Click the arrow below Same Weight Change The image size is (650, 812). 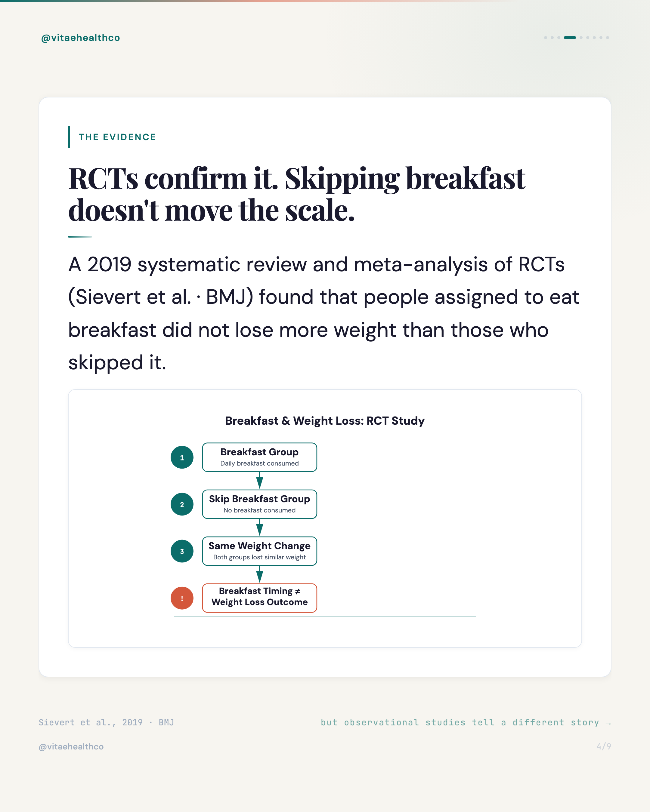click(260, 574)
